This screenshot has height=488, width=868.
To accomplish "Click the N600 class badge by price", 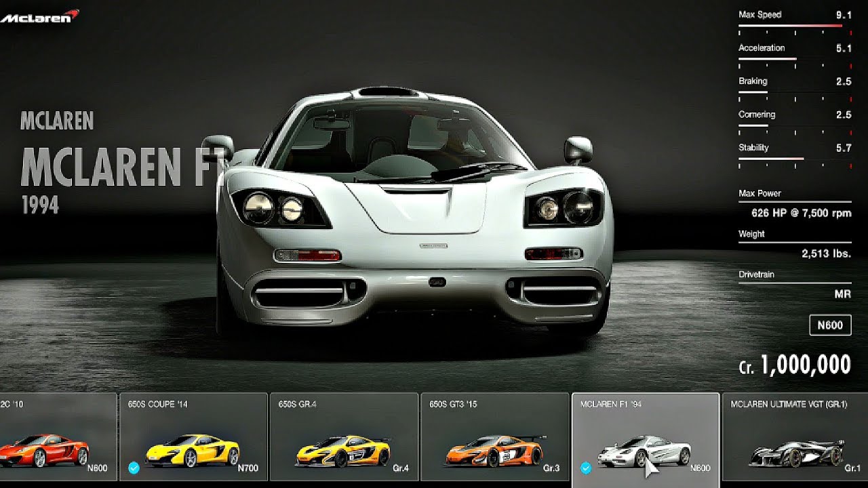I will 830,325.
